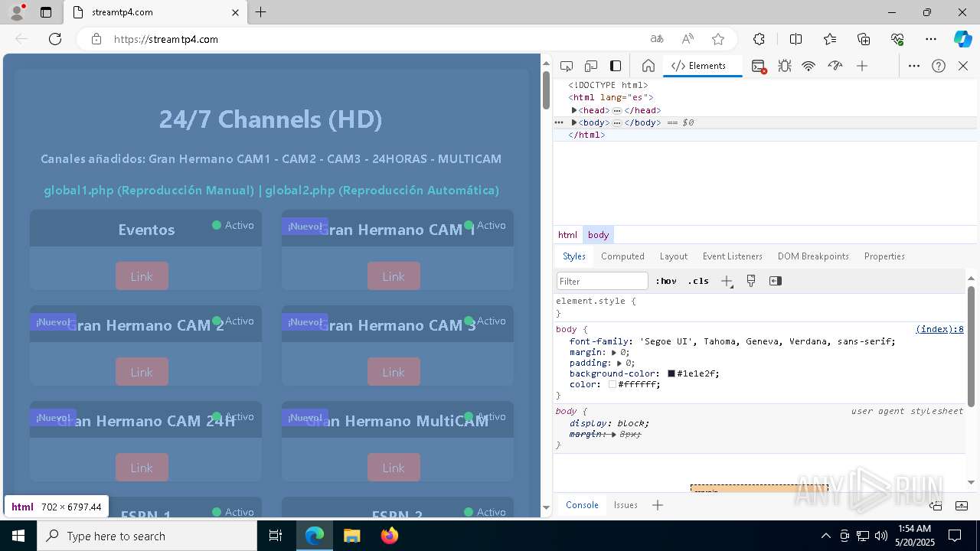Viewport: 980px width, 551px height.
Task: Open Collections icon in toolbar
Action: tap(864, 39)
